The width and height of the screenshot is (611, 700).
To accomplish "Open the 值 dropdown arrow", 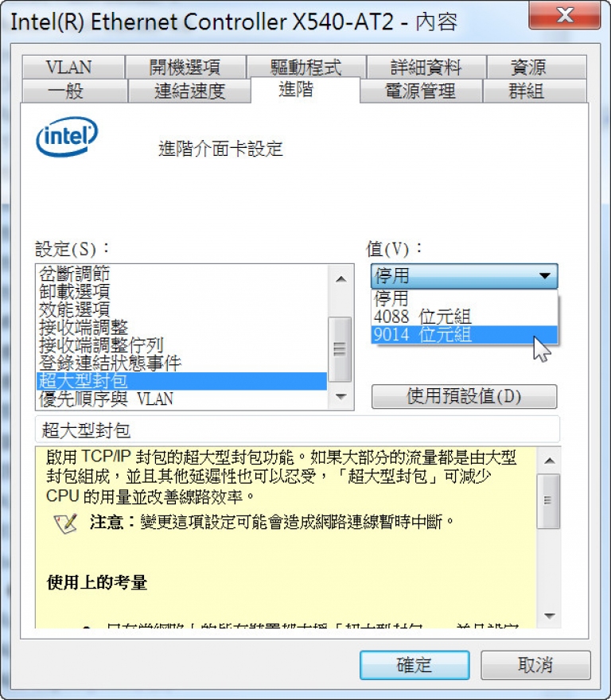I will [x=544, y=276].
